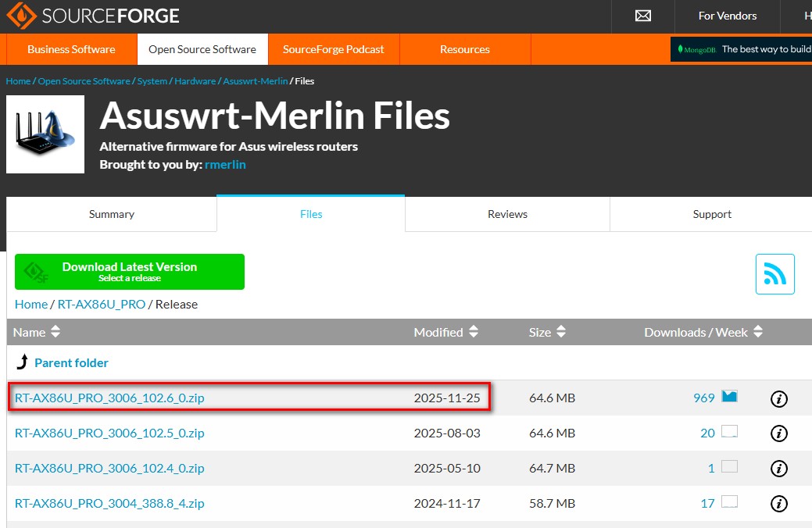Click the 17 weekly downloads count
The width and height of the screenshot is (812, 528).
tap(707, 503)
